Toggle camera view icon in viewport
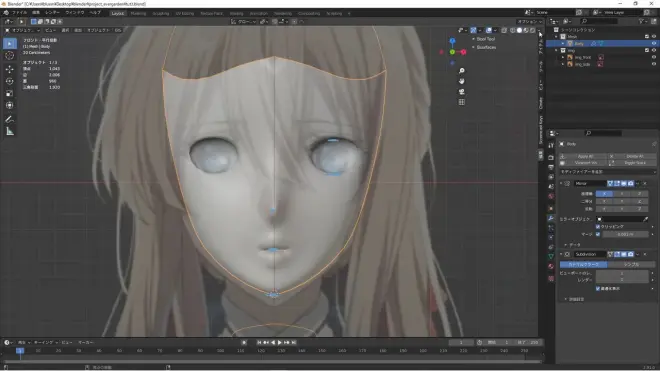 tap(462, 92)
